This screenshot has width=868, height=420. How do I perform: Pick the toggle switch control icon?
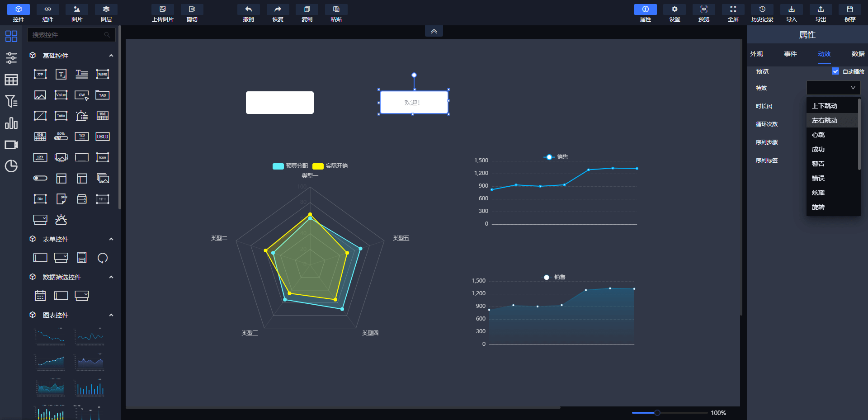point(40,178)
